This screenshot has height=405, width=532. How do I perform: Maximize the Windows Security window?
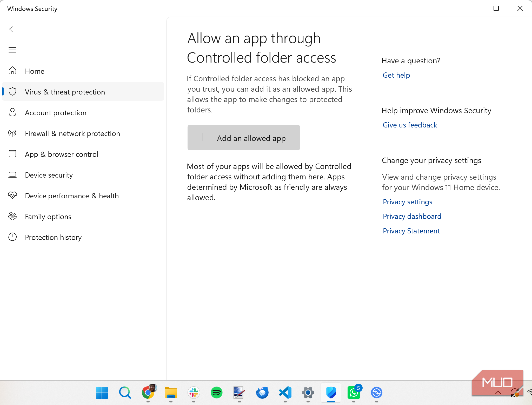point(496,8)
